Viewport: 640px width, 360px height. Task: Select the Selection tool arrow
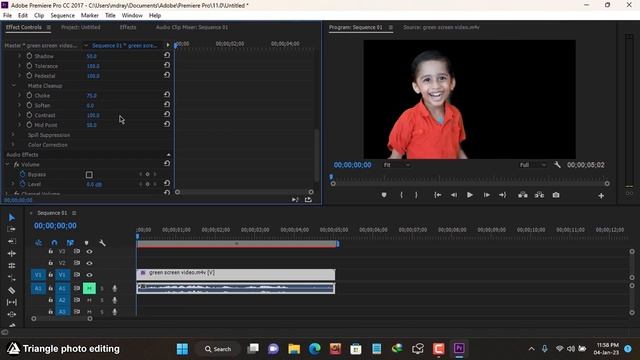pyautogui.click(x=11, y=218)
